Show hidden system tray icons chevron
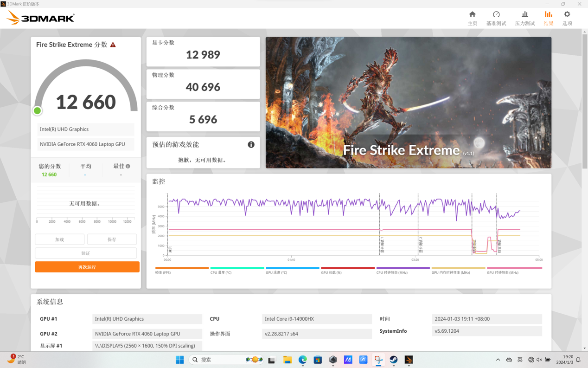 pyautogui.click(x=498, y=360)
